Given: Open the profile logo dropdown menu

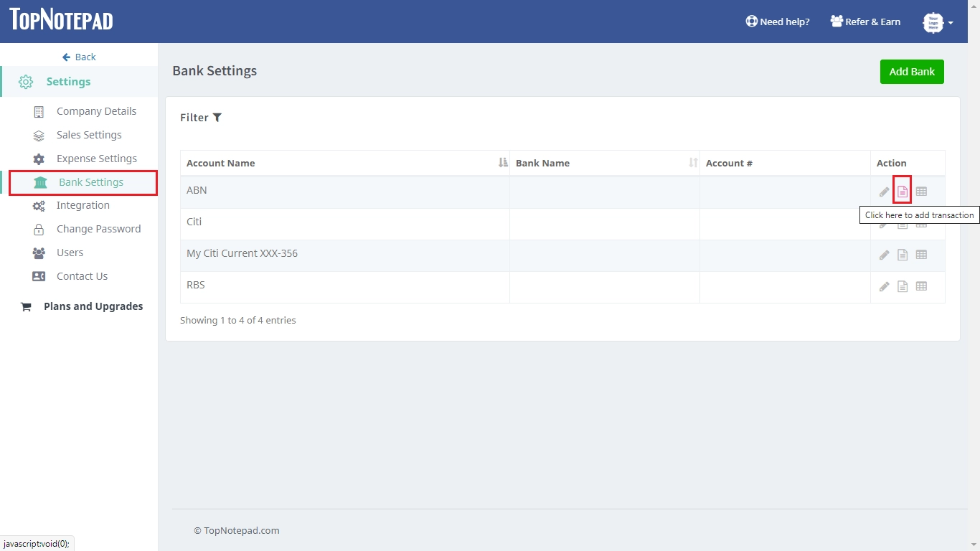Looking at the screenshot, I should 938,22.
